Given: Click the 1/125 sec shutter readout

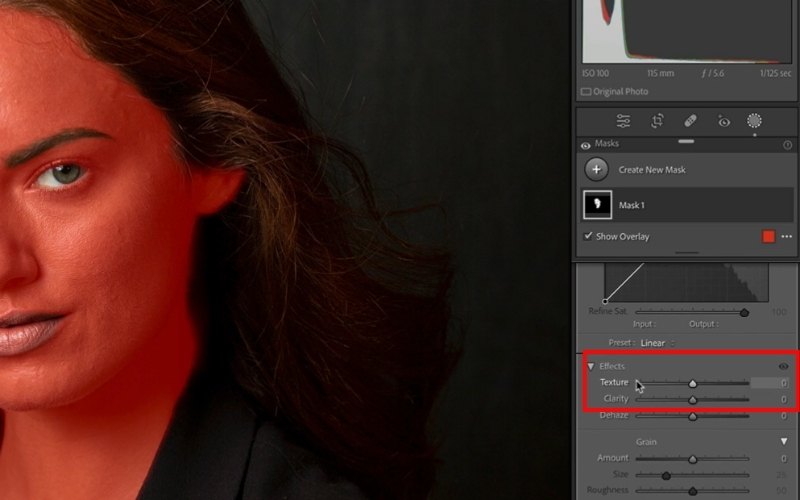Looking at the screenshot, I should 775,73.
